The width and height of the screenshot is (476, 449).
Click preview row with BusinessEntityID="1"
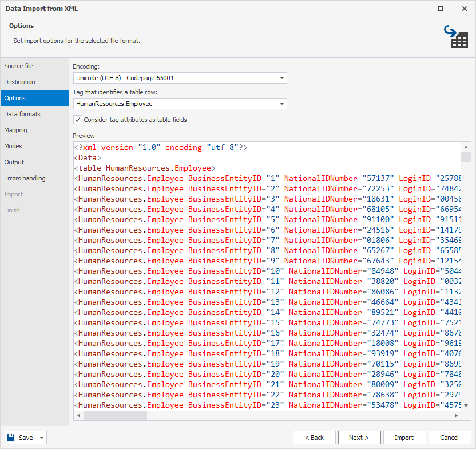click(x=267, y=179)
